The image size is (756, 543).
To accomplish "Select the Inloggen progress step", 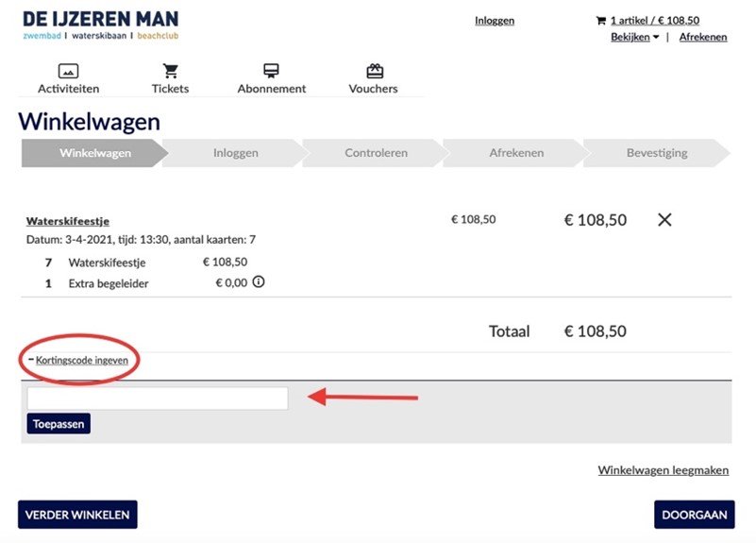I will click(235, 153).
